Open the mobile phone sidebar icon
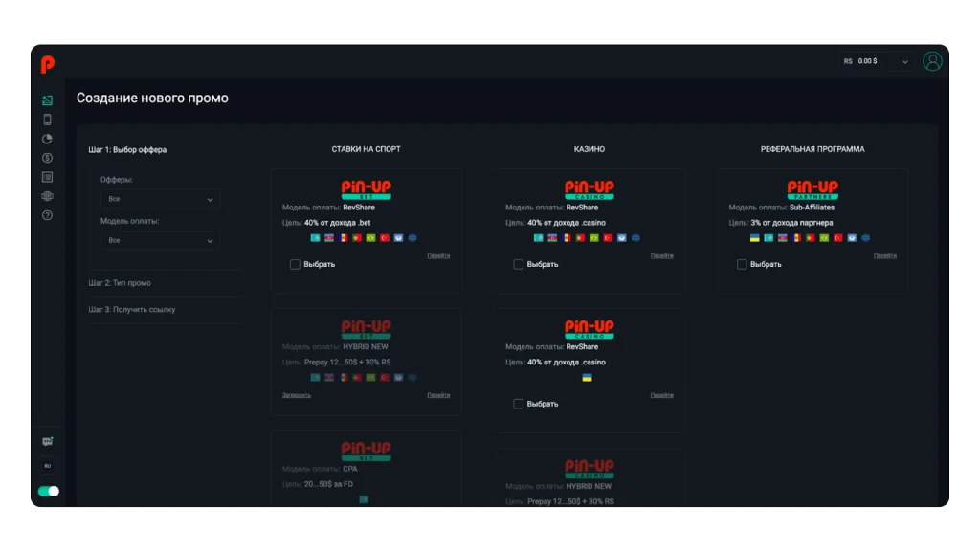The width and height of the screenshot is (980, 551). [48, 120]
